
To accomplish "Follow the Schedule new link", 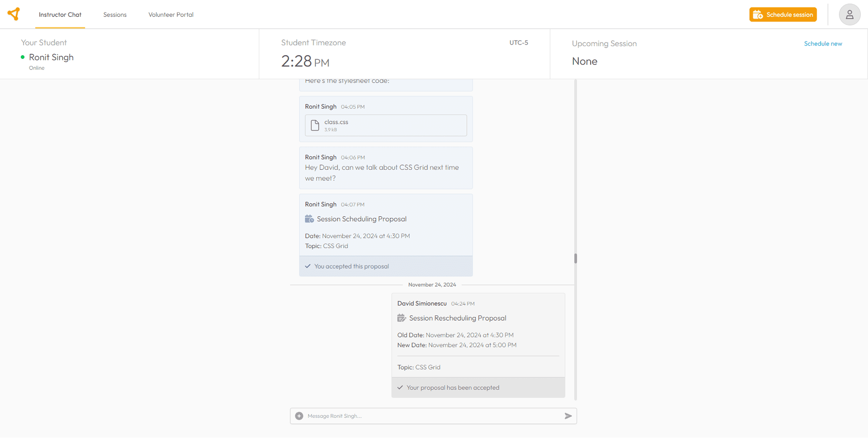I will point(823,43).
